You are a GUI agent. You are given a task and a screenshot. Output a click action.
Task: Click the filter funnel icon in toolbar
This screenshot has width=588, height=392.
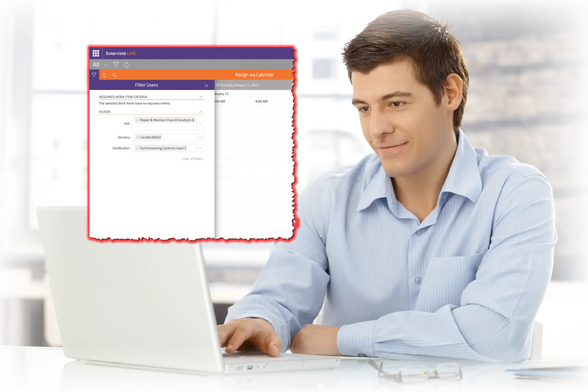pyautogui.click(x=116, y=64)
